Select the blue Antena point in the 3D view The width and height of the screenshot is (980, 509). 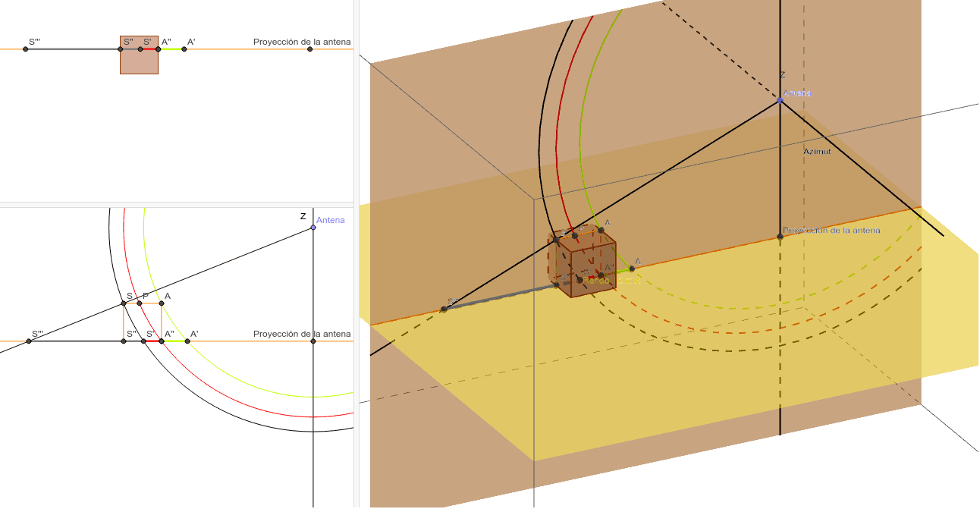tap(781, 100)
